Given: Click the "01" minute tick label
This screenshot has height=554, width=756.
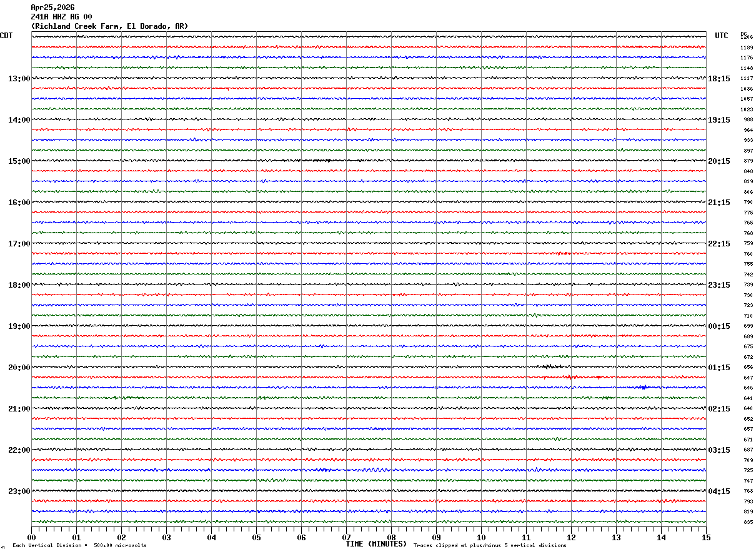Looking at the screenshot, I should (76, 537).
